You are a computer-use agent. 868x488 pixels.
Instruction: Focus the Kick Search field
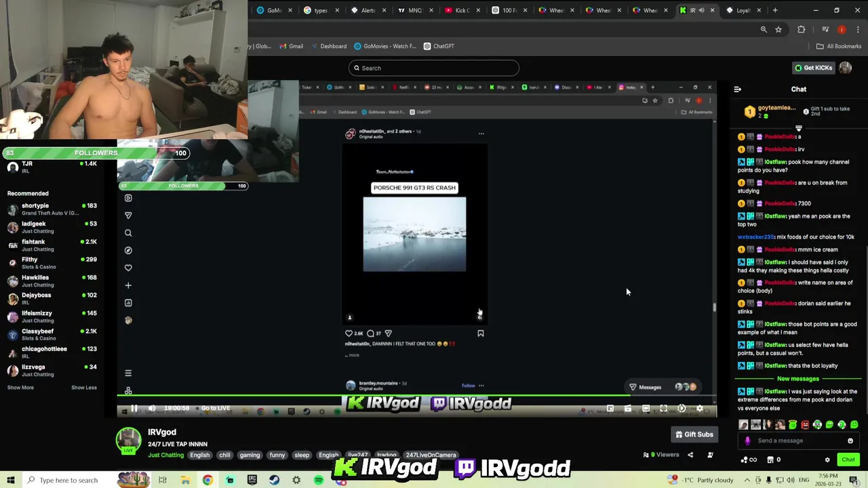(x=434, y=68)
